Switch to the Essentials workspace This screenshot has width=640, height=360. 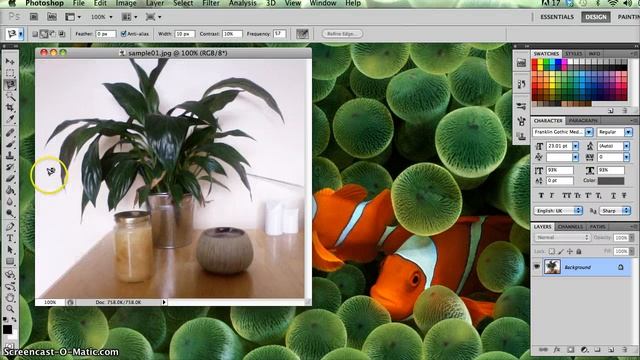[557, 17]
